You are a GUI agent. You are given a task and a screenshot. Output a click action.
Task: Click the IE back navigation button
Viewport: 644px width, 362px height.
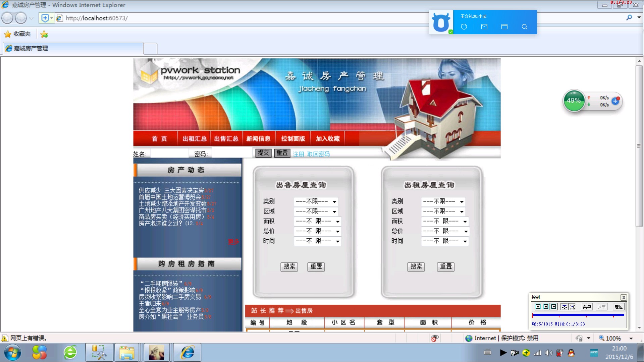coord(7,18)
